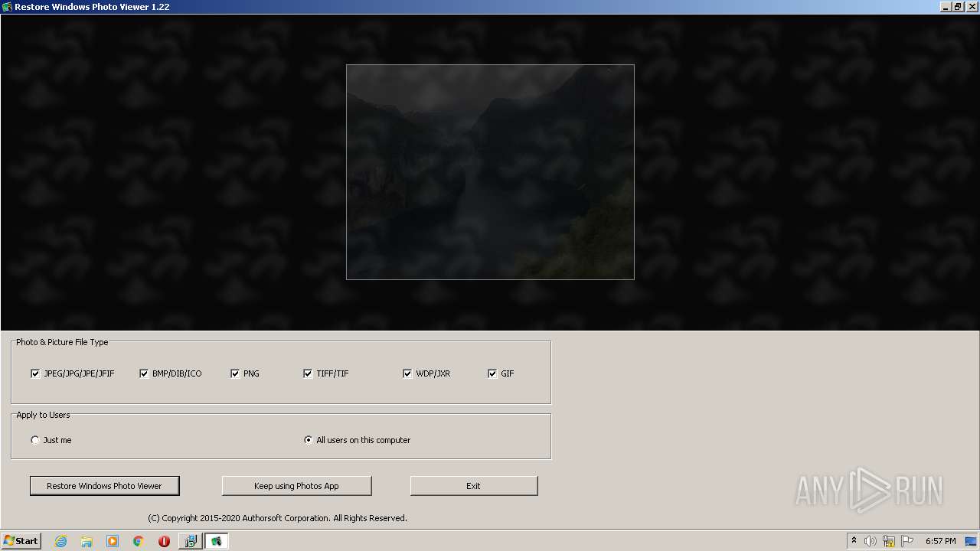Image resolution: width=980 pixels, height=551 pixels.
Task: Launch Google Chrome from taskbar
Action: 139,541
